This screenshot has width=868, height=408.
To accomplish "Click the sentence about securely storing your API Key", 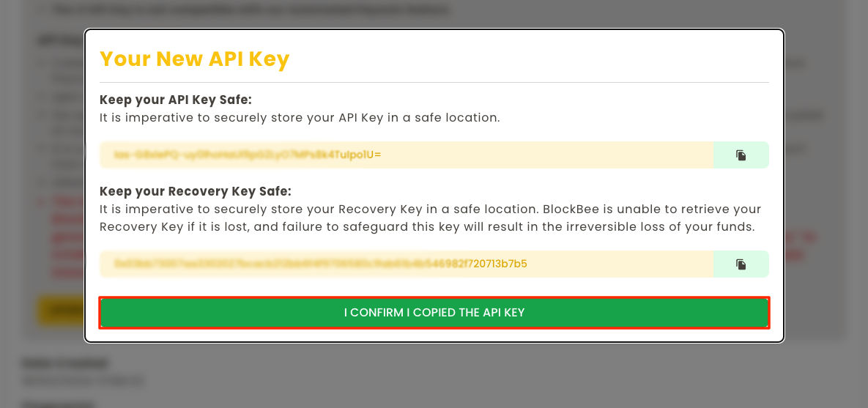I will coord(299,117).
